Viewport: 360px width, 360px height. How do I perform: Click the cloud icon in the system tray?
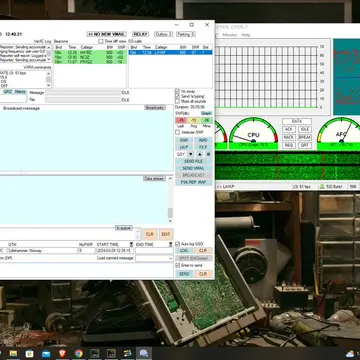click(350, 354)
